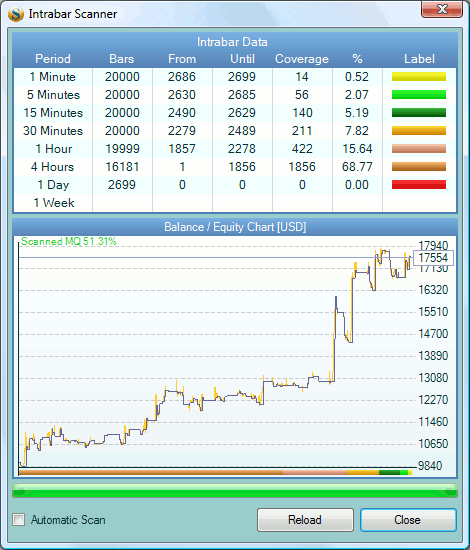Click the brown 4 Hours segment in chart coverage bar

(151, 473)
